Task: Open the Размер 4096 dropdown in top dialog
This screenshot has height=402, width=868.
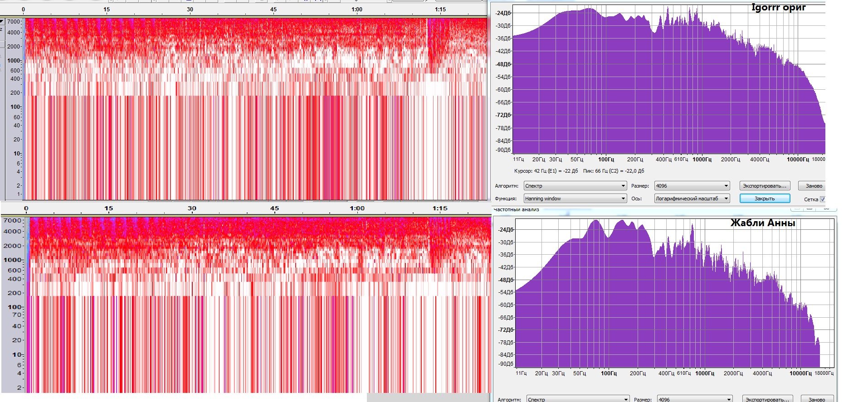Action: coord(692,186)
